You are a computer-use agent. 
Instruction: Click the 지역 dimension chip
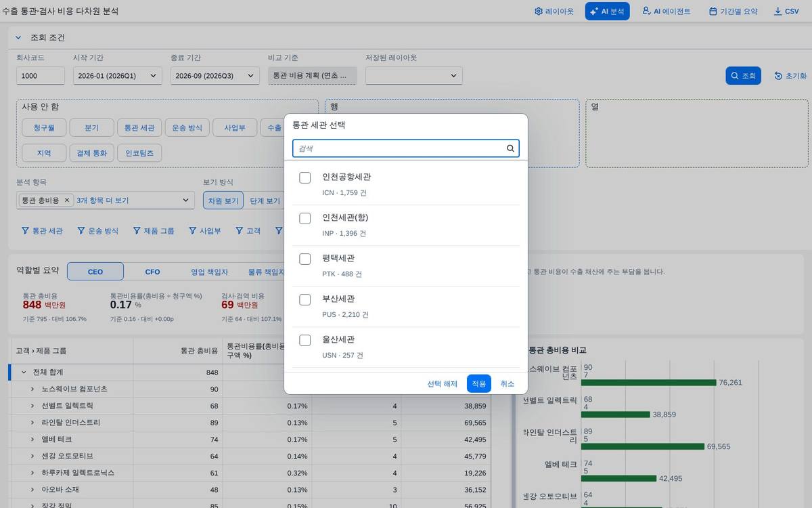pyautogui.click(x=44, y=153)
